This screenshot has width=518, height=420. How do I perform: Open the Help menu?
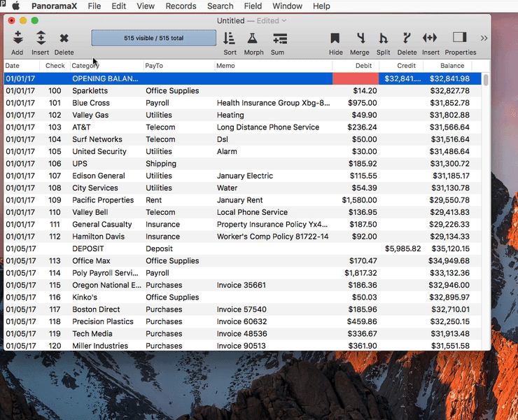tap(321, 6)
